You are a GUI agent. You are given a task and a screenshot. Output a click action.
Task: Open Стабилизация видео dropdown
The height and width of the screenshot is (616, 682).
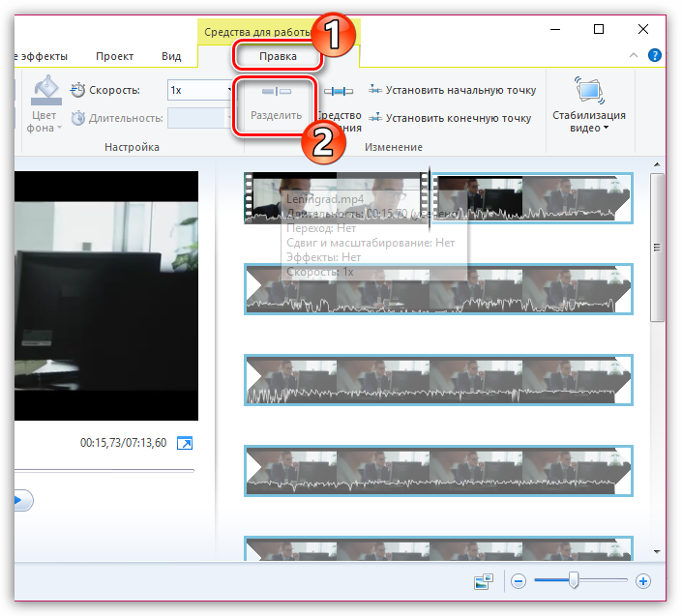(x=589, y=122)
